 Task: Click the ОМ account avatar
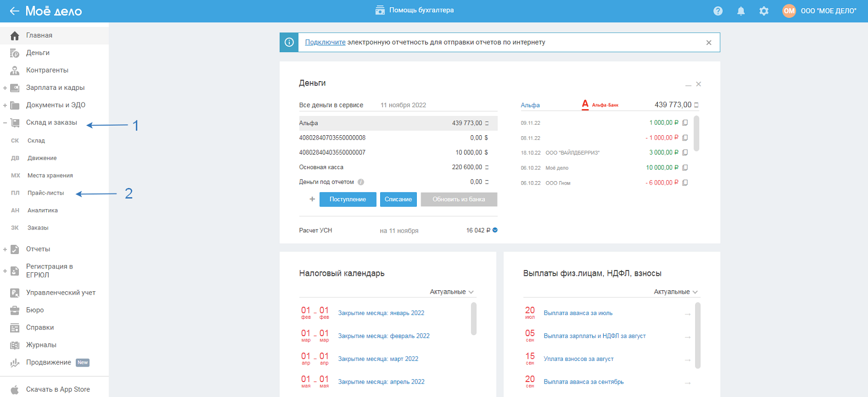coord(789,11)
